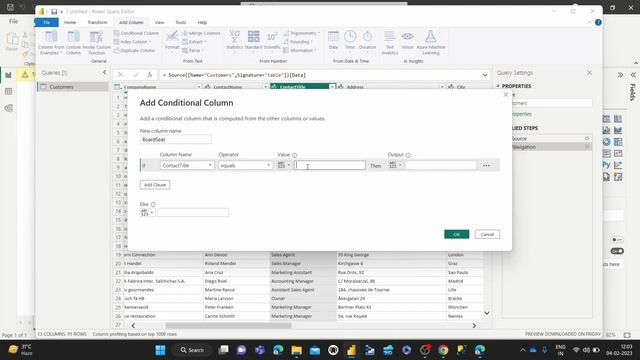
Task: Click the Value info icon
Action: (294, 155)
